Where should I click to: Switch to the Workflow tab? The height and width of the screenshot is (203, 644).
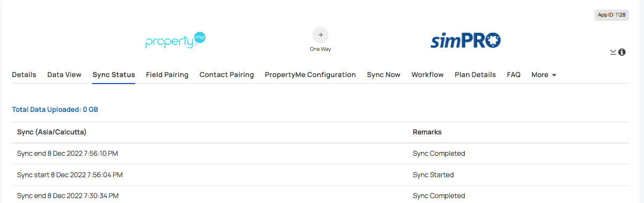tap(428, 75)
